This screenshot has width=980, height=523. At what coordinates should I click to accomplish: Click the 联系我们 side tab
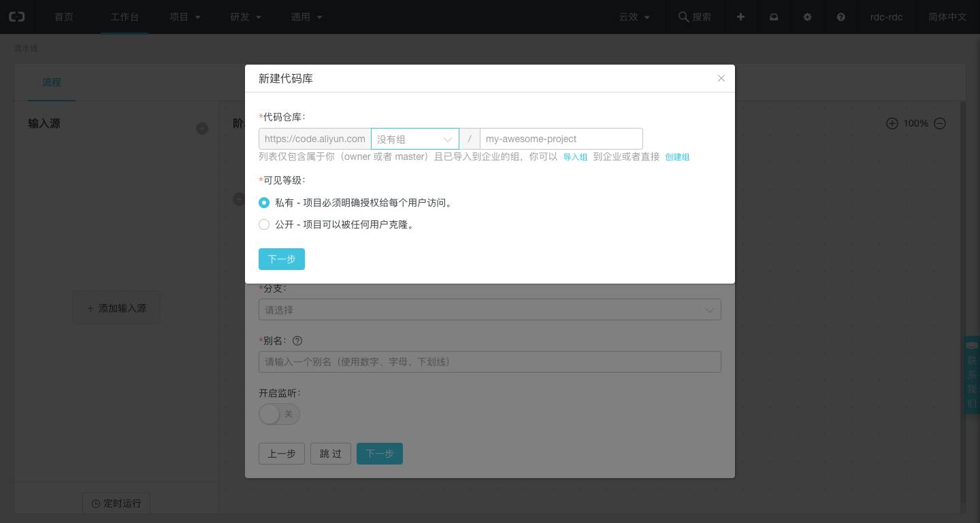pos(972,375)
